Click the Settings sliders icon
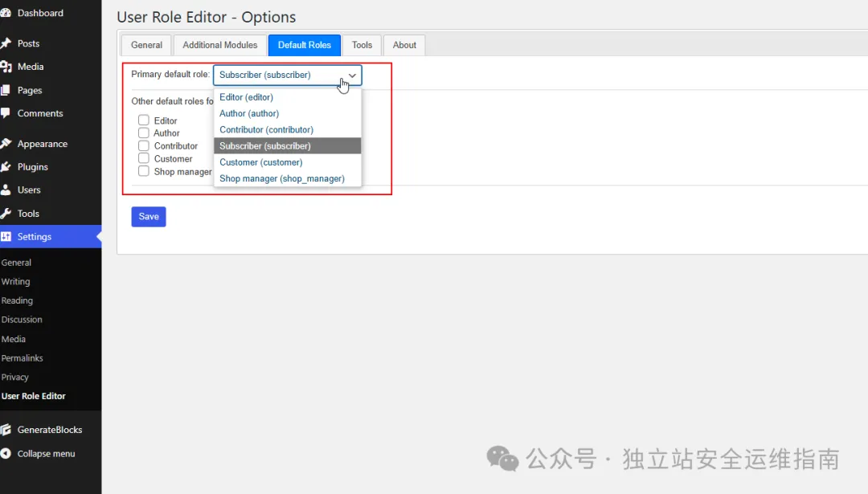This screenshot has width=868, height=494. click(6, 237)
